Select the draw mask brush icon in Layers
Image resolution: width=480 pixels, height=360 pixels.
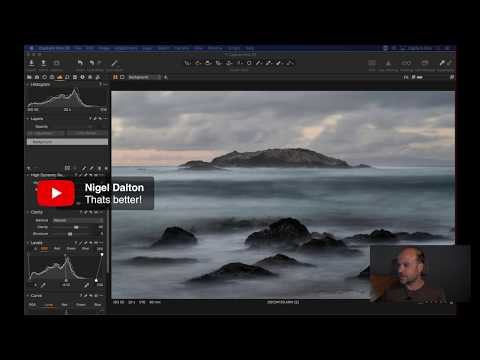click(84, 168)
